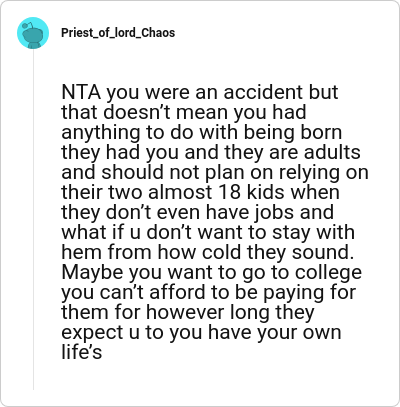Click the text "their two almost 18 kids when"
This screenshot has width=400, height=407.
[x=200, y=192]
